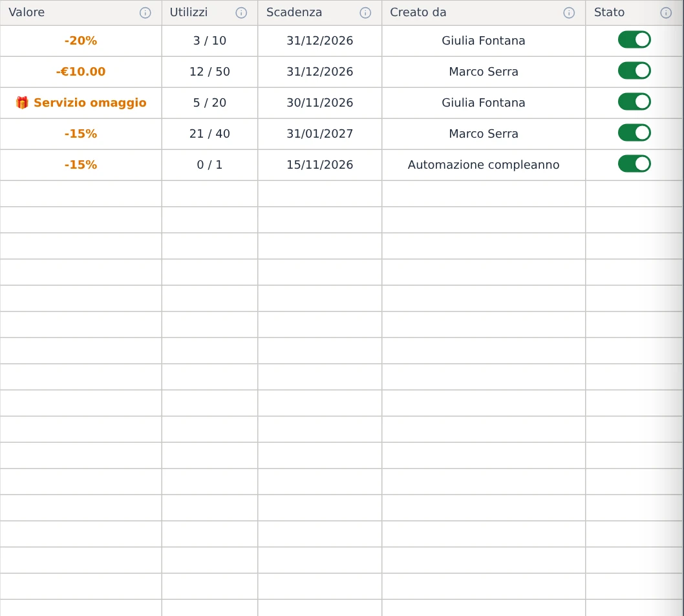Image resolution: width=684 pixels, height=616 pixels.
Task: Click the info icon beside Stato header
Action: pyautogui.click(x=666, y=13)
